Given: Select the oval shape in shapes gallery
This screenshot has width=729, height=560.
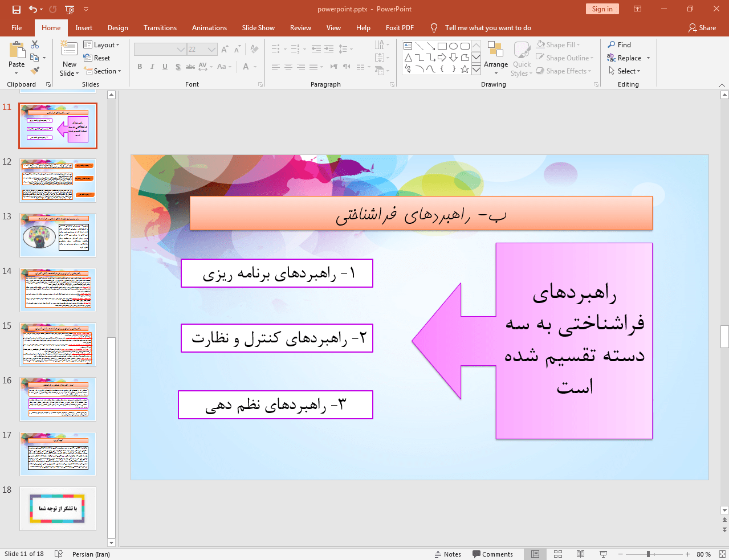Looking at the screenshot, I should tap(454, 46).
